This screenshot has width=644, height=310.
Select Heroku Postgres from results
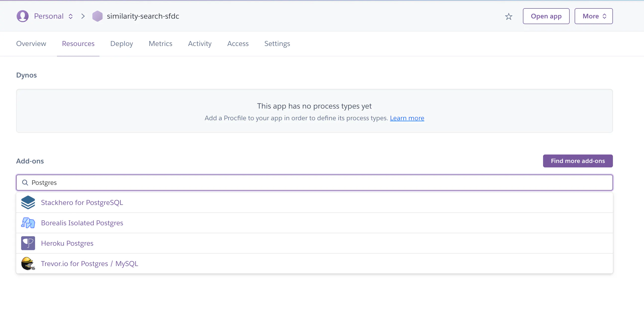[x=67, y=243]
